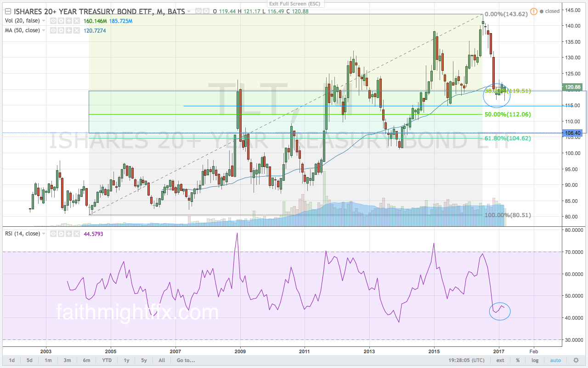Click the MA value 120.7274

pyautogui.click(x=95, y=31)
